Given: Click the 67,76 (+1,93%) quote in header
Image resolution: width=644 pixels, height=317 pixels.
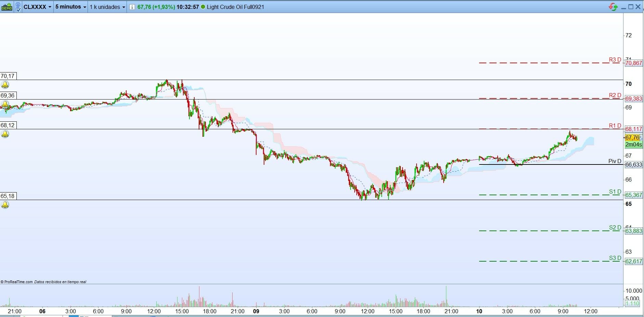Looking at the screenshot, I should (156, 7).
